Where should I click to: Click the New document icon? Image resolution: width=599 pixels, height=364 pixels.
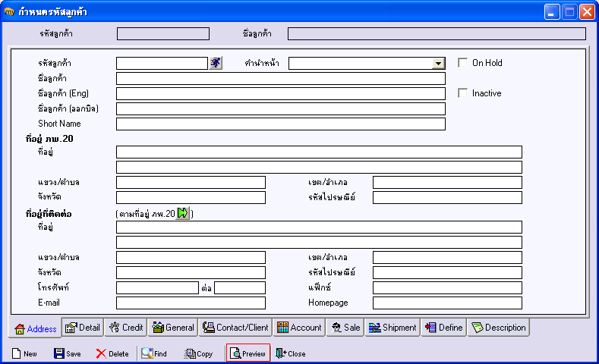coord(16,353)
